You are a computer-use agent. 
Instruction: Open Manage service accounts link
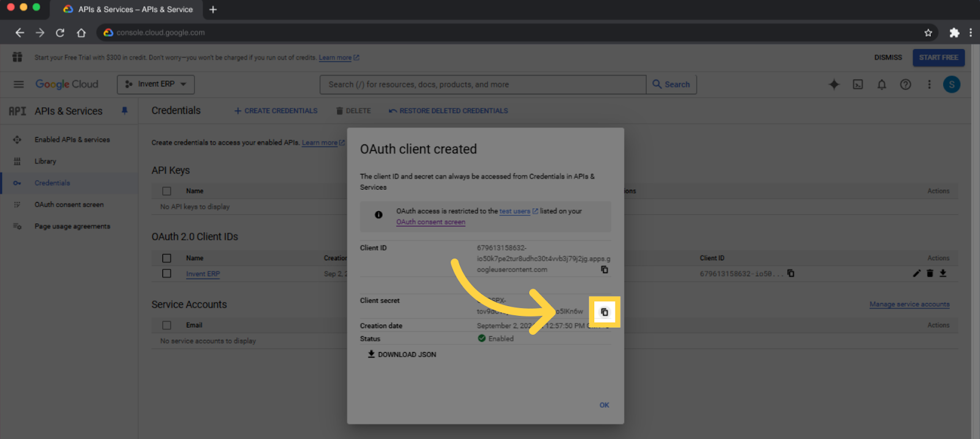click(x=910, y=304)
